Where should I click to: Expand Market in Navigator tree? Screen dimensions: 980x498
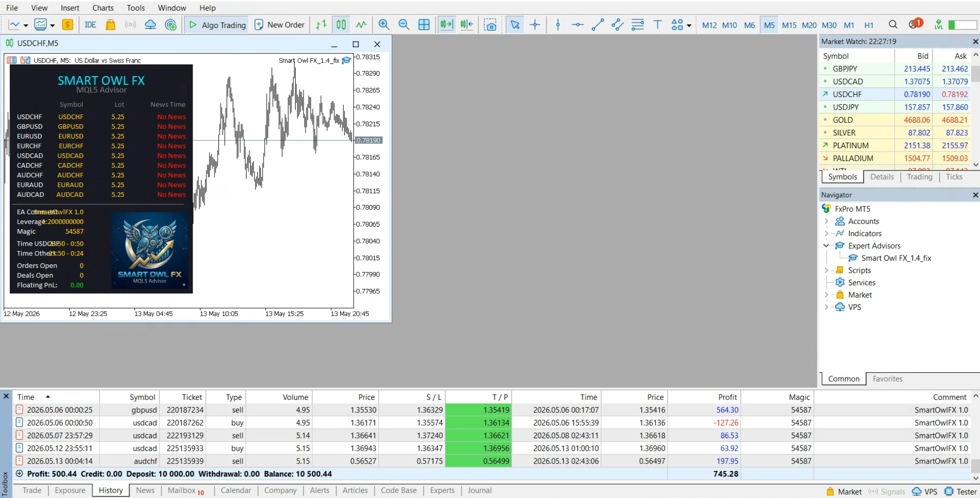pyautogui.click(x=826, y=295)
